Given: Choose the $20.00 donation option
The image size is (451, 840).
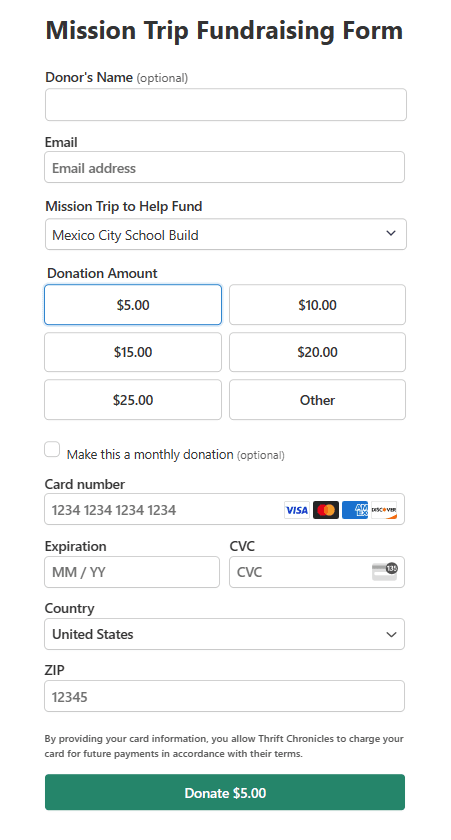Looking at the screenshot, I should tap(317, 352).
